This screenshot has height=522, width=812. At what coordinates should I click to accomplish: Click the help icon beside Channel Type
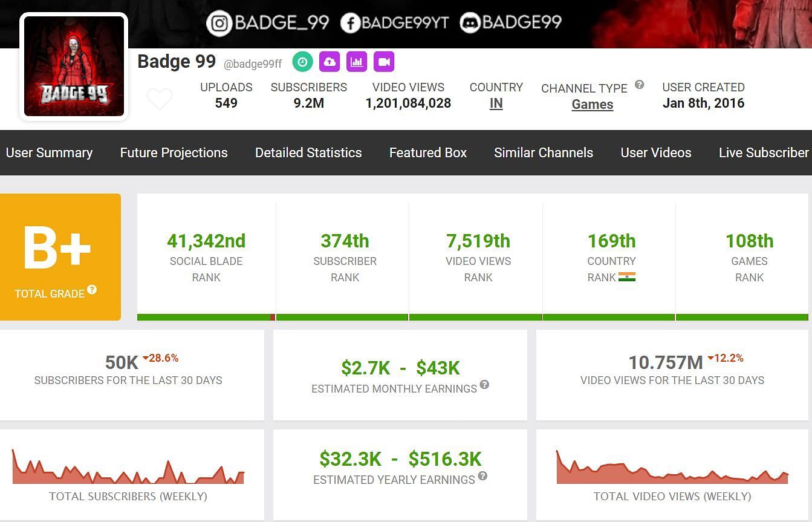click(639, 85)
